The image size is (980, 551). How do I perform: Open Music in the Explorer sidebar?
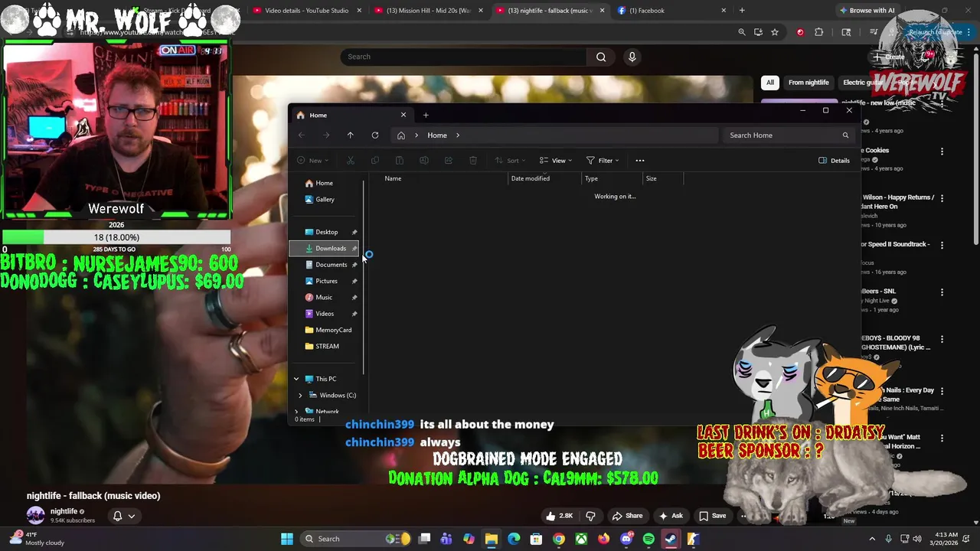pyautogui.click(x=324, y=298)
